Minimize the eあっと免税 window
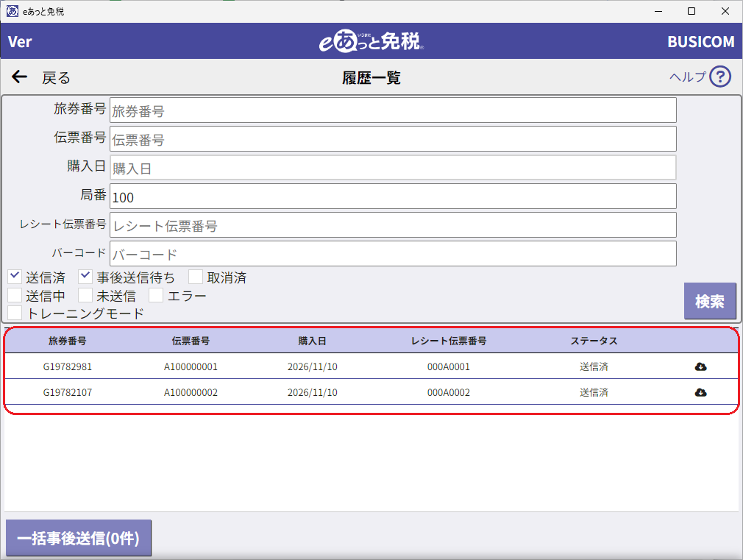Viewport: 743px width, 560px height. pos(658,11)
